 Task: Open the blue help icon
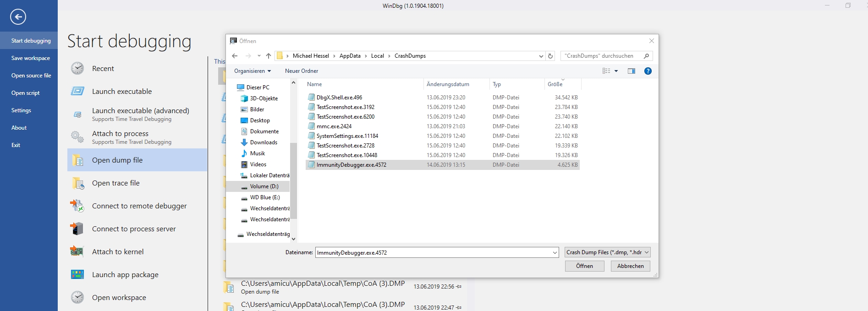pyautogui.click(x=648, y=71)
